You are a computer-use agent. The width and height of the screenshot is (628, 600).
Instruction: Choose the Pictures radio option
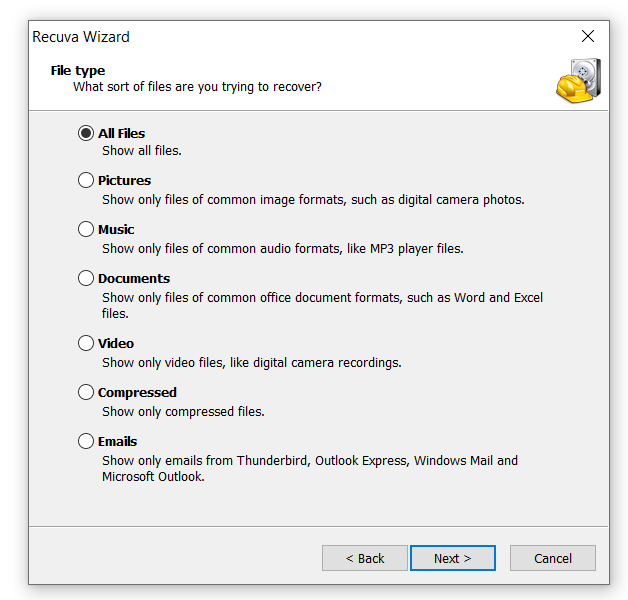pyautogui.click(x=86, y=181)
